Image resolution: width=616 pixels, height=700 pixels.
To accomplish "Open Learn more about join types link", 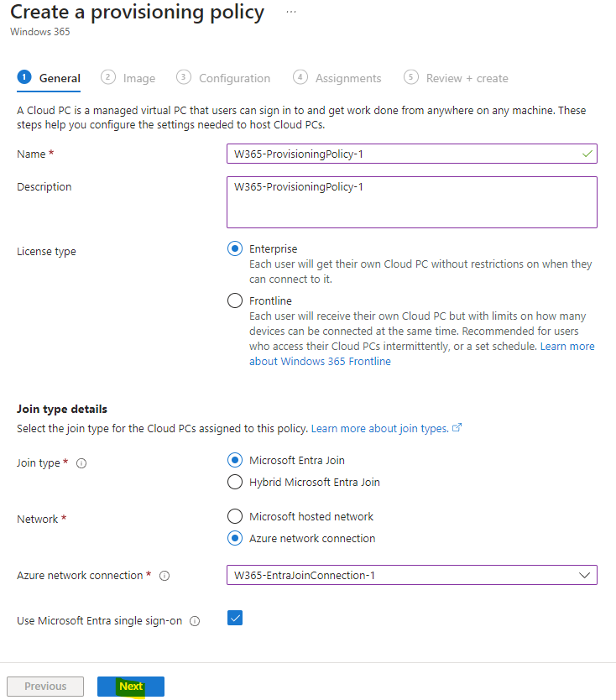I will point(380,429).
